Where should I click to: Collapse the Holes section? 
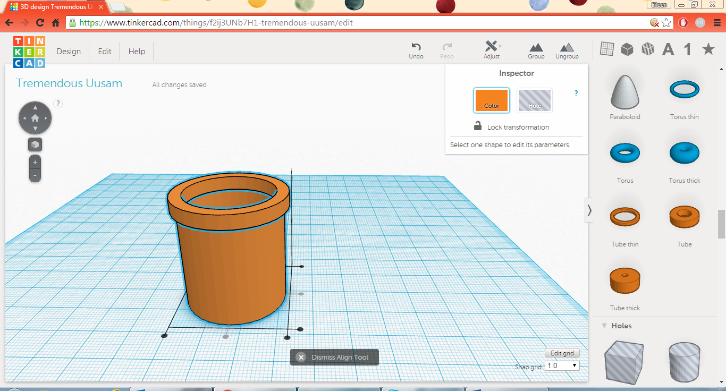point(604,326)
